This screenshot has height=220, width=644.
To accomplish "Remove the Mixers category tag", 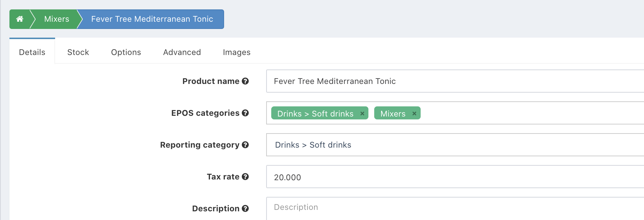I will pos(414,114).
